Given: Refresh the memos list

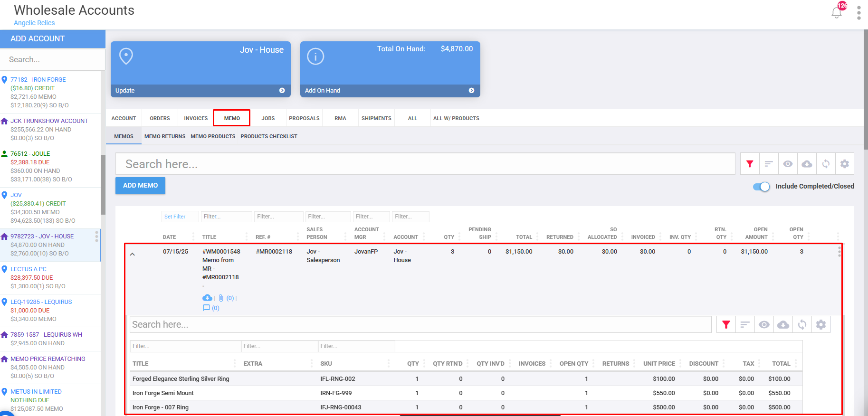Looking at the screenshot, I should (x=826, y=164).
